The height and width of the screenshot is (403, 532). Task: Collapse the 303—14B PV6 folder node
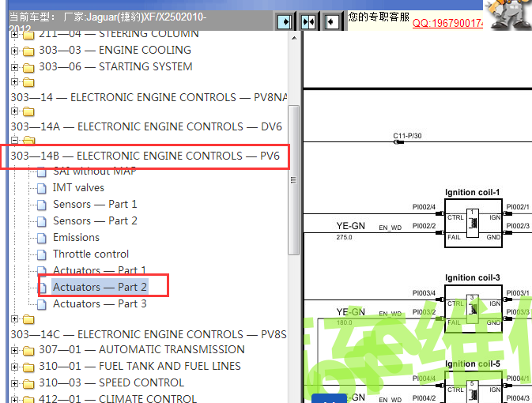[14, 140]
